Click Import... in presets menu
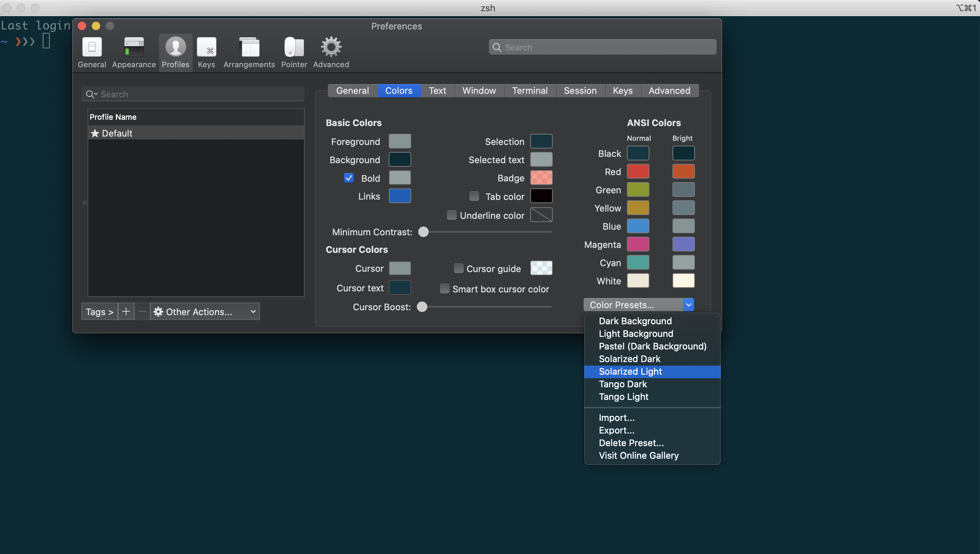This screenshot has width=980, height=554. pyautogui.click(x=616, y=418)
